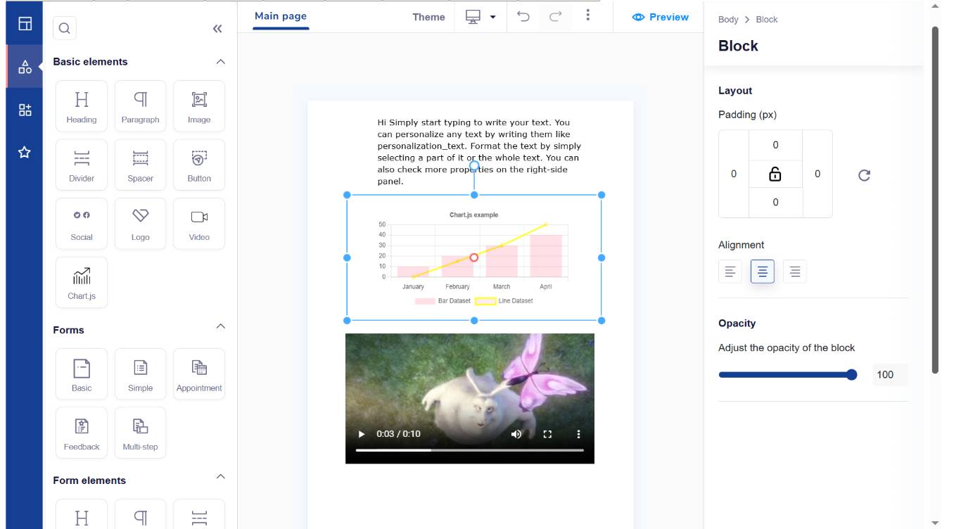Insert a Spacer element
980x529 pixels.
140,165
